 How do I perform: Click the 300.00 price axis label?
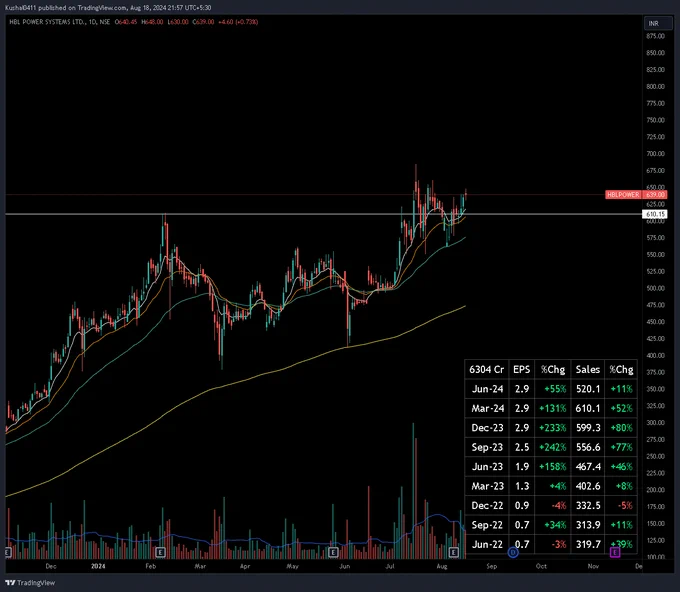(x=655, y=422)
